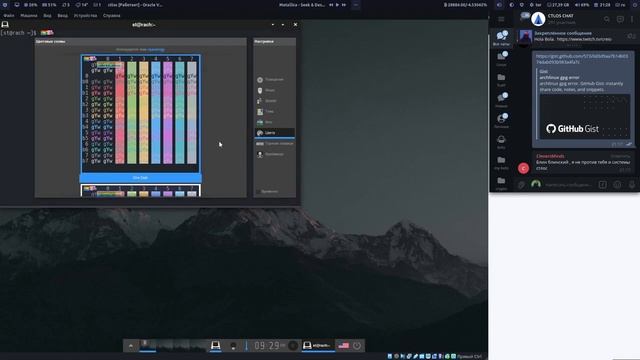Click CTLOS CHAT title in Telegram header
The image size is (640, 360).
[560, 16]
